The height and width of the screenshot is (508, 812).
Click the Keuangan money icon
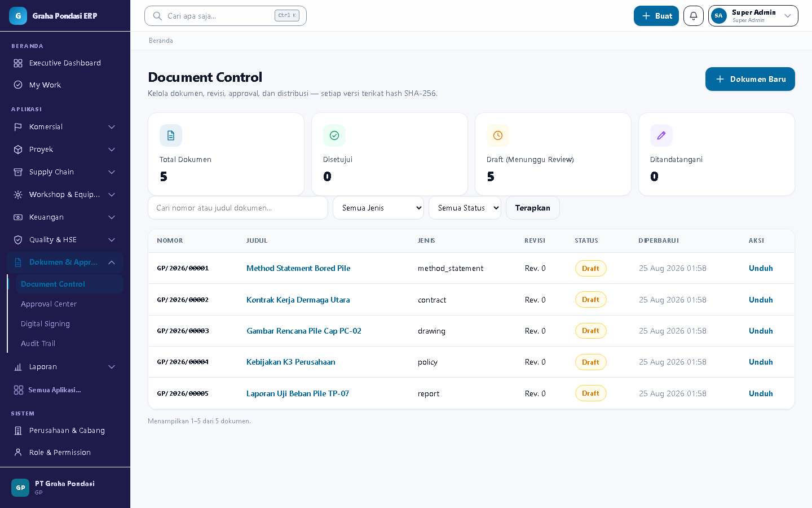point(18,217)
